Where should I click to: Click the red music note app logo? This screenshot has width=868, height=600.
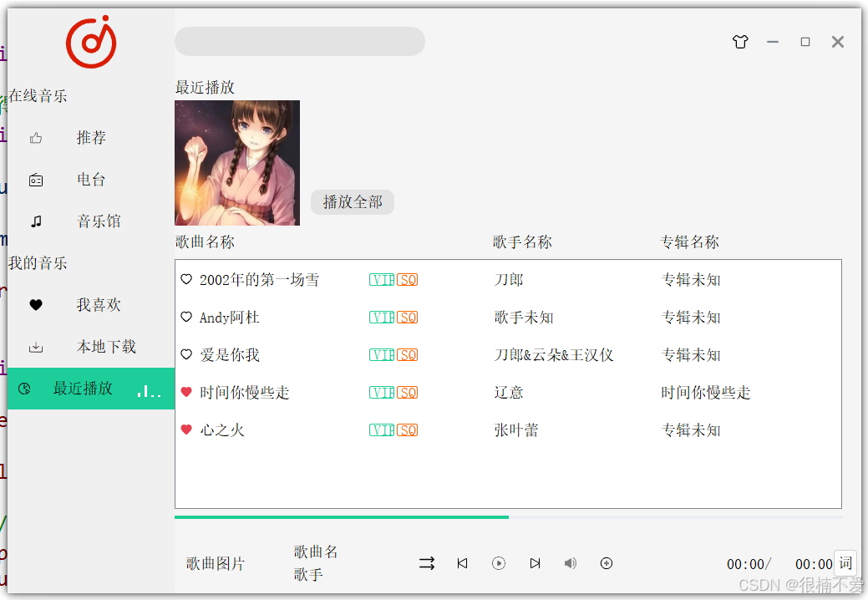coord(91,43)
